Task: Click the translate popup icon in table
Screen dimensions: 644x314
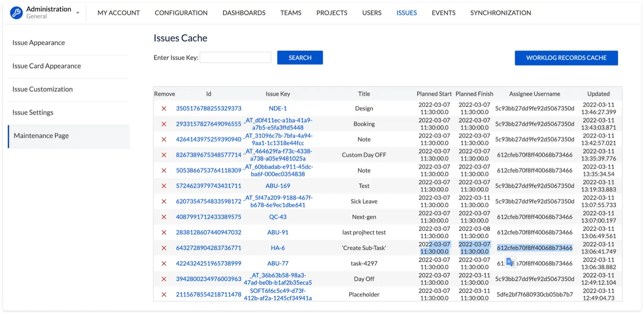Action: (x=510, y=262)
